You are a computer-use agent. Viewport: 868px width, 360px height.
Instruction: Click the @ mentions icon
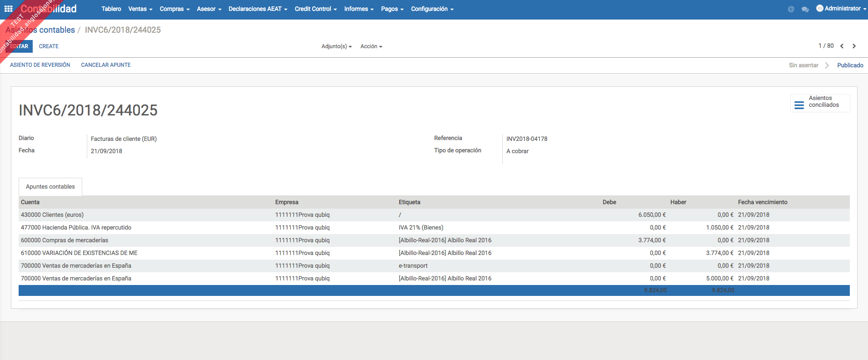point(791,9)
